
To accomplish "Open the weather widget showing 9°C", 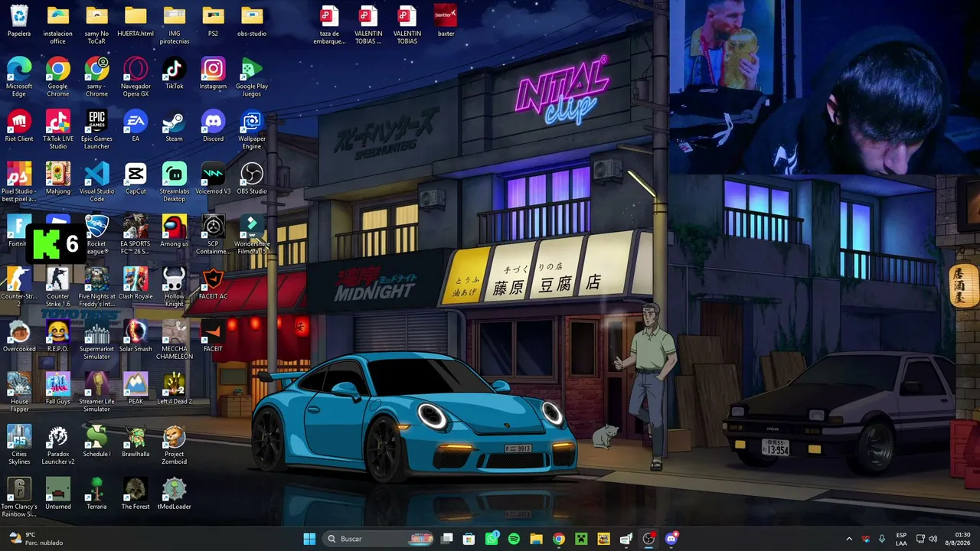I will coord(35,539).
